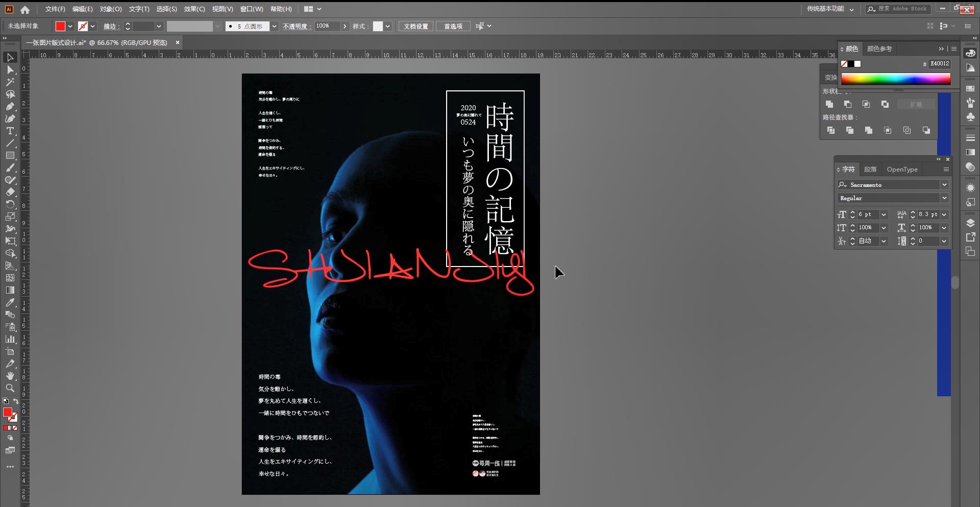This screenshot has width=980, height=507.
Task: Collapse the Character panel with double arrows
Action: [x=938, y=159]
